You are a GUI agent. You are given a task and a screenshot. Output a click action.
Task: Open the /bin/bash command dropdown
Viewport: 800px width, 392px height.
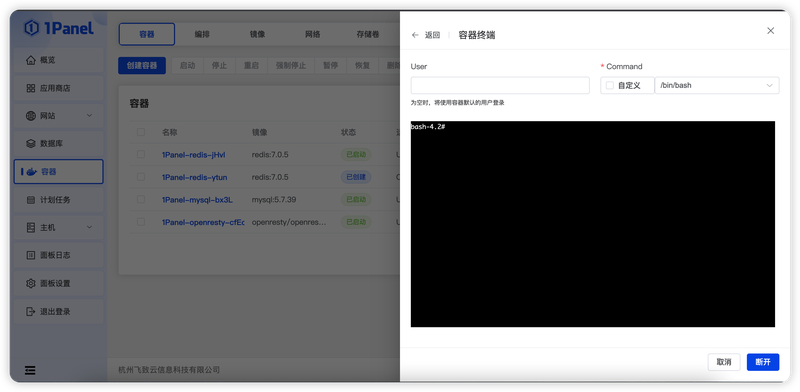click(x=717, y=86)
